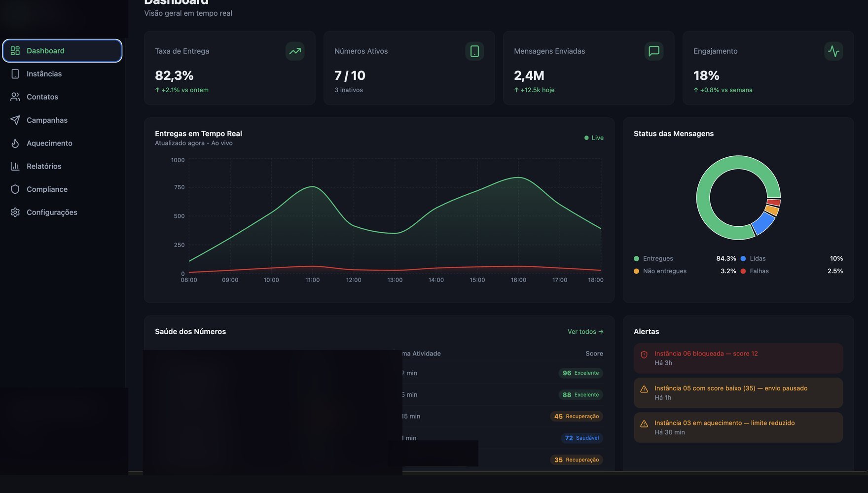Click the 18% engagement value
868x493 pixels.
[706, 75]
